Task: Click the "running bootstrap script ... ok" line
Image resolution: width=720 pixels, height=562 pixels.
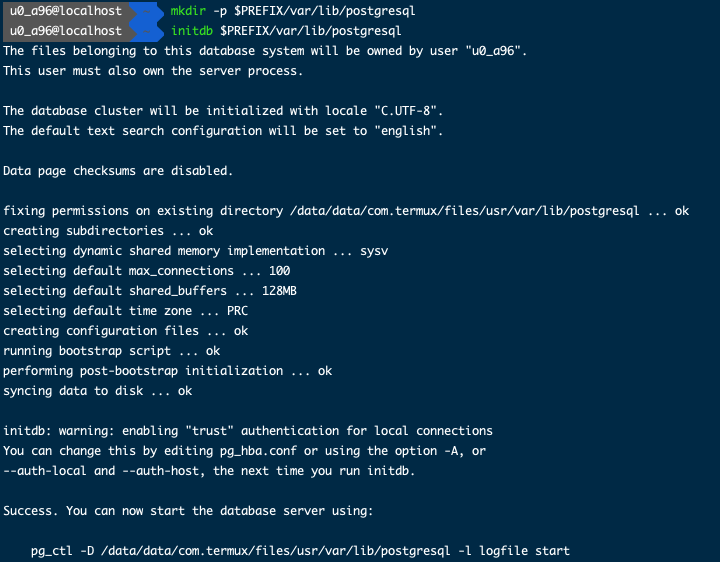Action: (111, 351)
